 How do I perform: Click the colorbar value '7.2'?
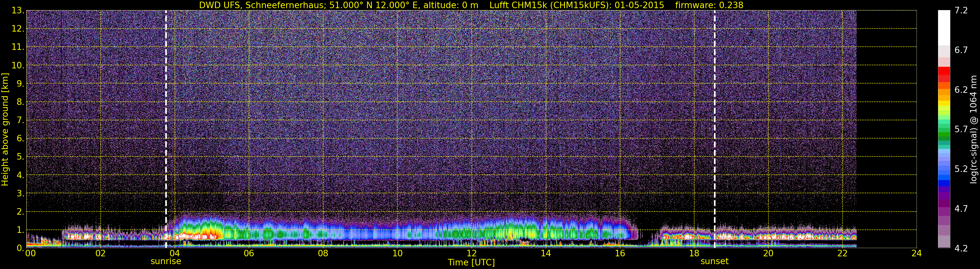tap(961, 11)
